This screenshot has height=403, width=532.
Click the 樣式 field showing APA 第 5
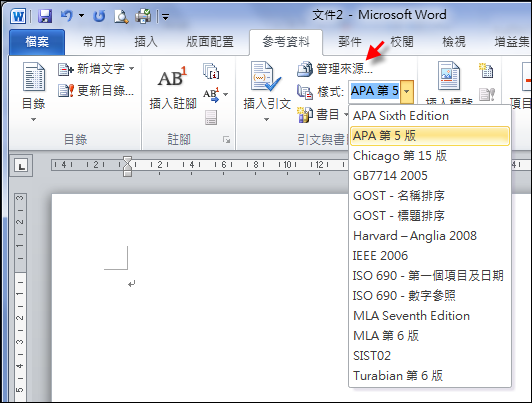tap(375, 92)
